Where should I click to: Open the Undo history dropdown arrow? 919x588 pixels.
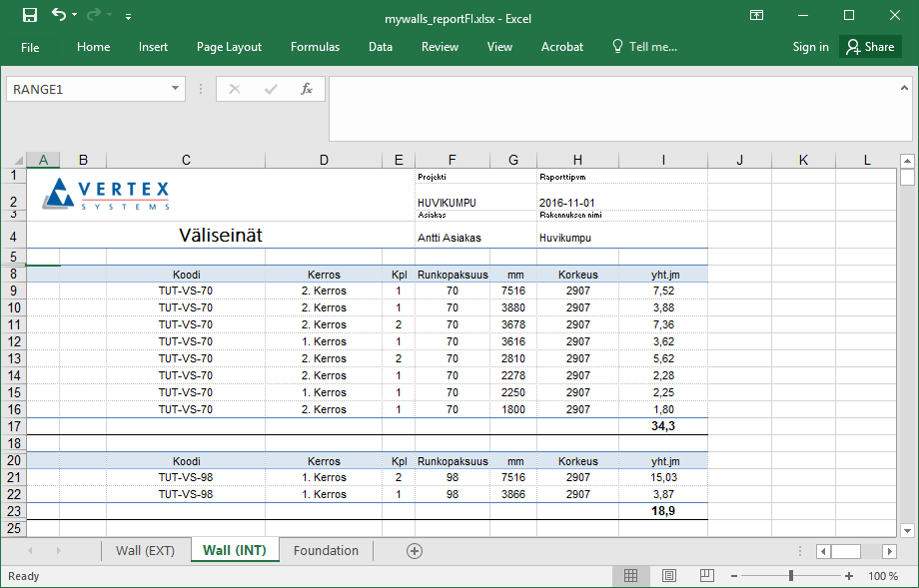coord(77,16)
